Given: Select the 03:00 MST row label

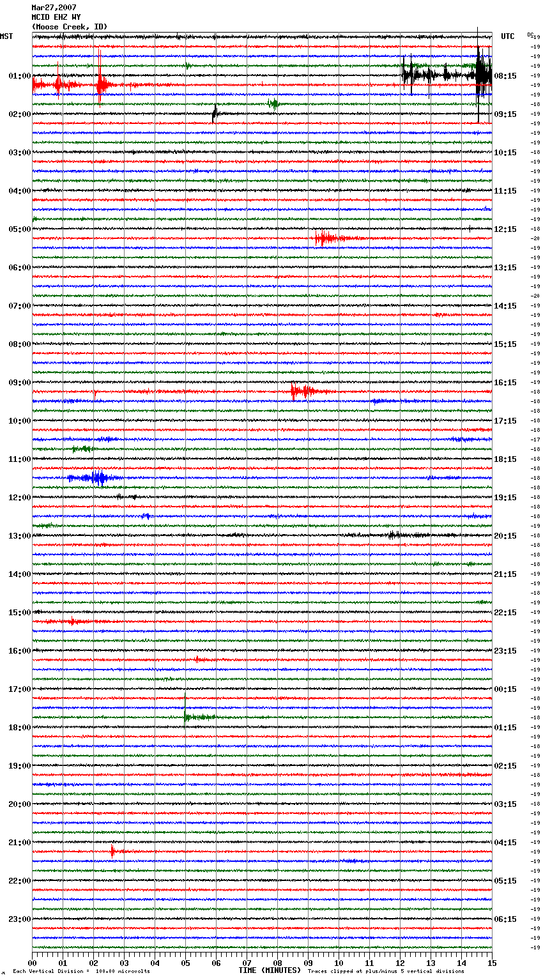Looking at the screenshot, I should [x=20, y=153].
